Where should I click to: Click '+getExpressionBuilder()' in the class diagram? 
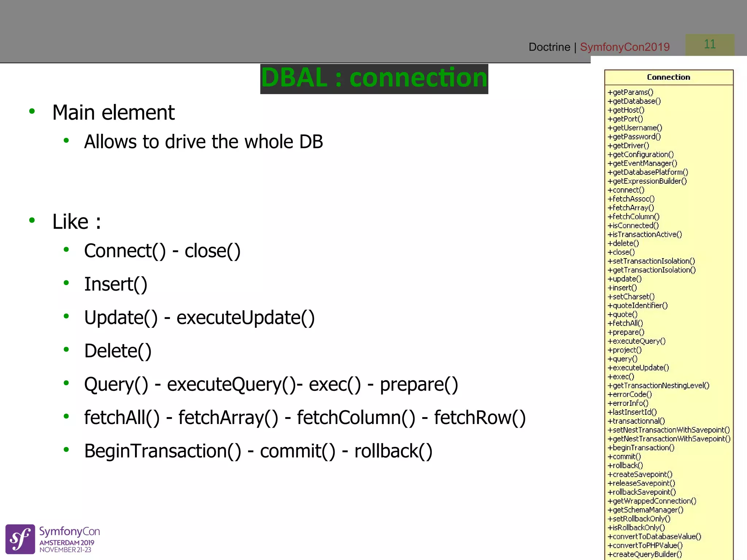(x=647, y=181)
